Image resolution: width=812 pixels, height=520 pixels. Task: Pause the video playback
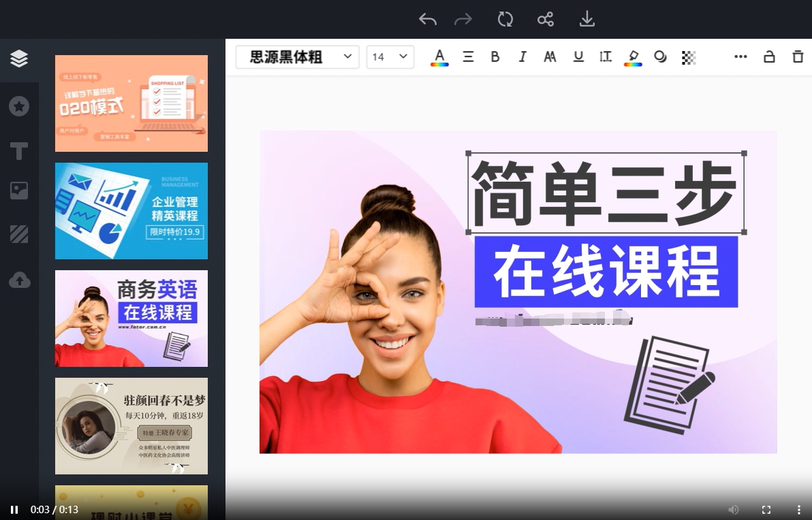tap(14, 510)
